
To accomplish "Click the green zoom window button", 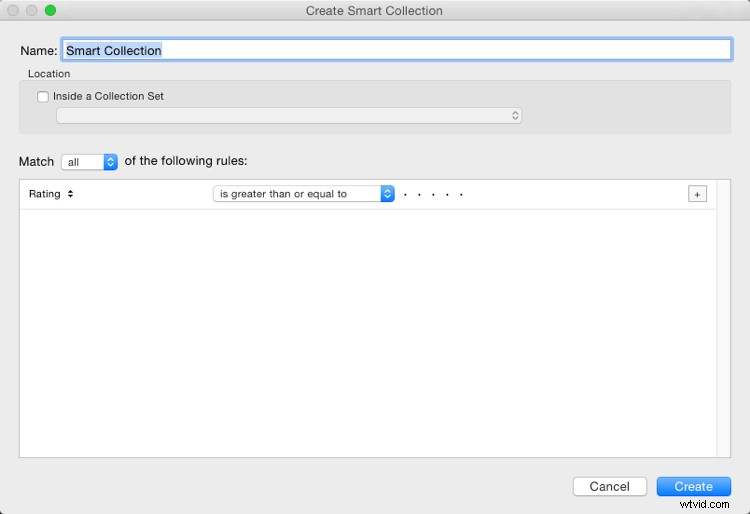I will point(50,10).
